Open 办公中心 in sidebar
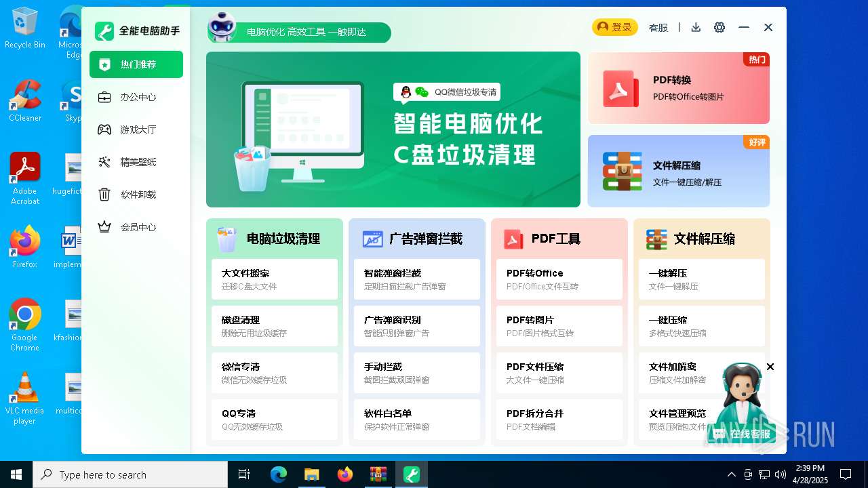Viewport: 868px width, 488px height. (x=136, y=97)
